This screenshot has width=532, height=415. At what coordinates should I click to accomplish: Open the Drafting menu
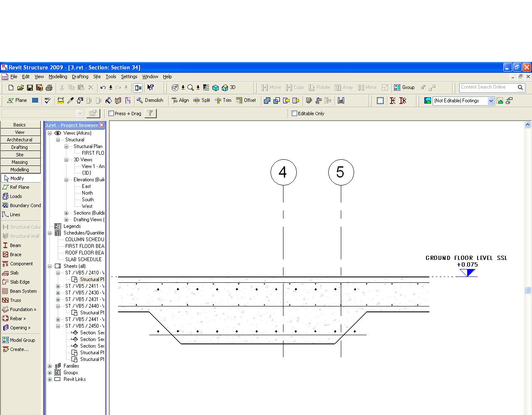tap(80, 77)
